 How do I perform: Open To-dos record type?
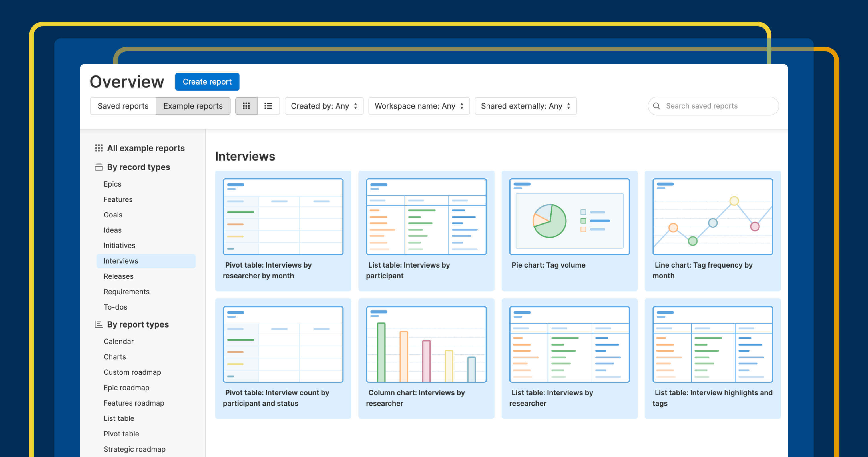[115, 307]
